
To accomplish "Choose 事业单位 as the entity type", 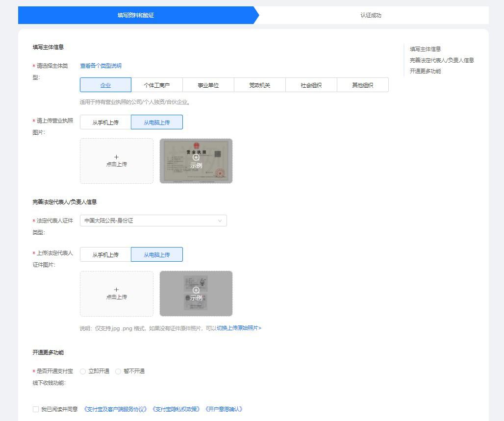I will [208, 84].
